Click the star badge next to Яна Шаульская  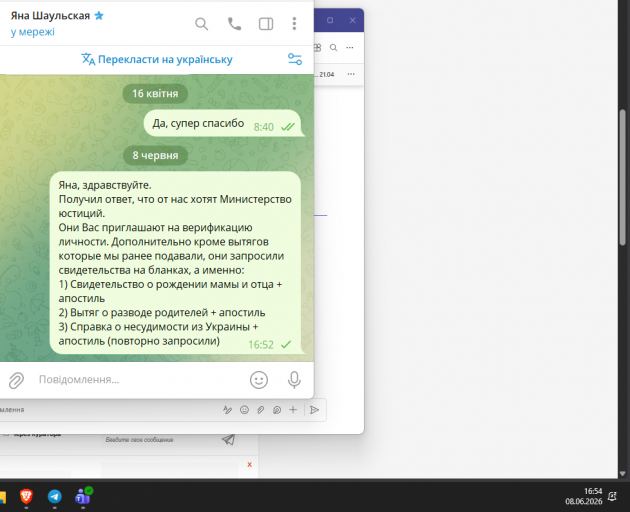coord(99,16)
